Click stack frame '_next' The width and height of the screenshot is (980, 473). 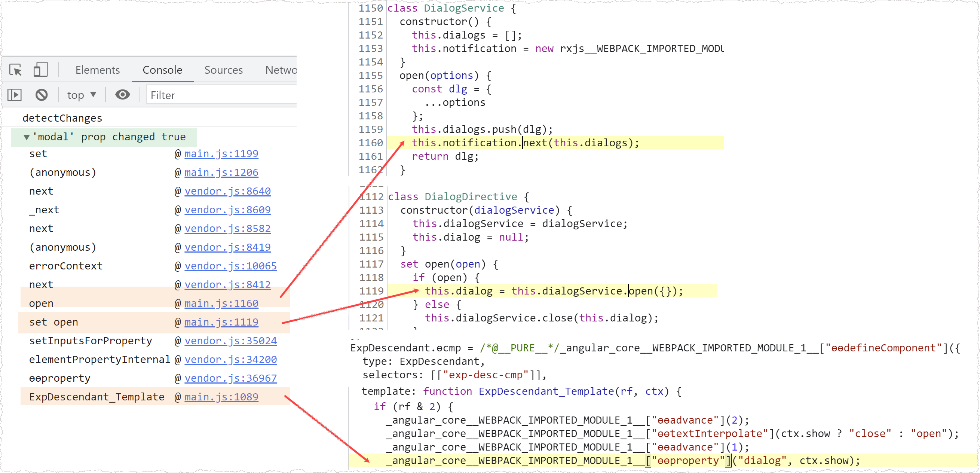(x=44, y=210)
